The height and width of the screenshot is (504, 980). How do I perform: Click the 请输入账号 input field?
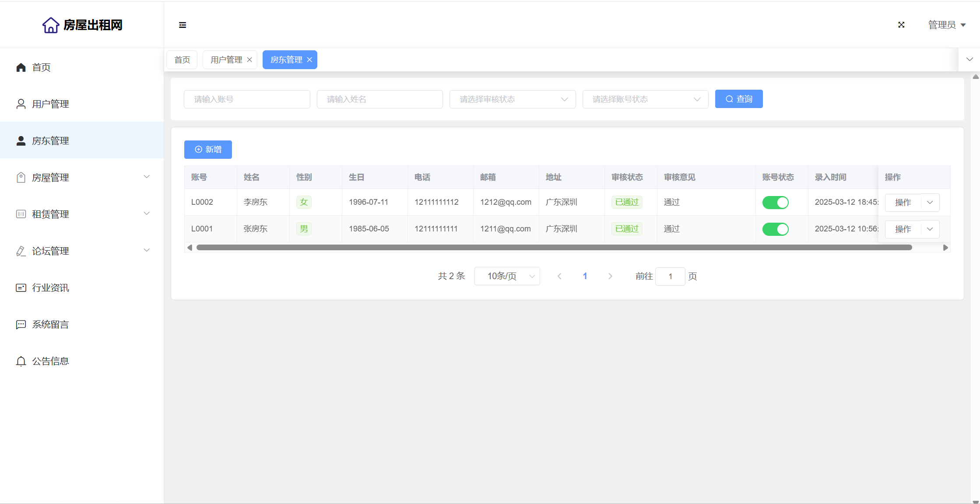(x=247, y=99)
